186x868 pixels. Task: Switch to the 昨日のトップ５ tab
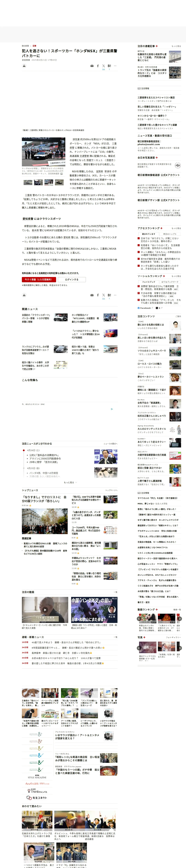pos(170,234)
